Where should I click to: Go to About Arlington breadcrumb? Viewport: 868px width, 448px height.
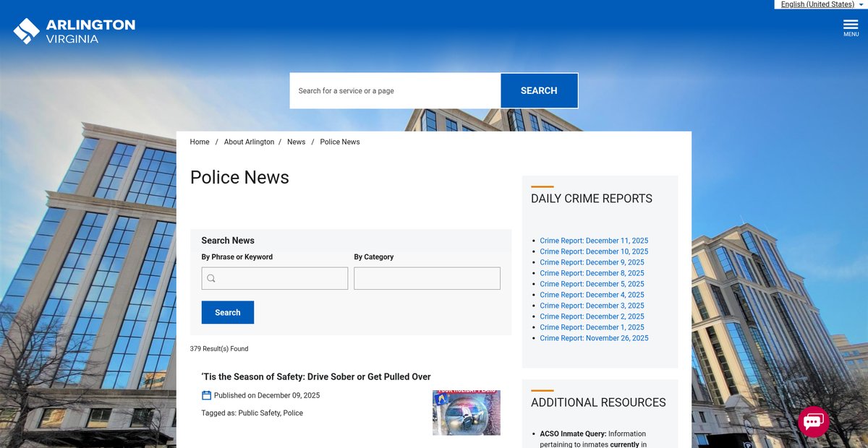click(249, 142)
